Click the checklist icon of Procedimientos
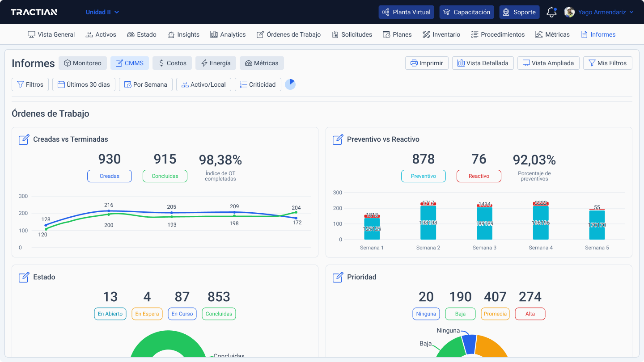644x362 pixels. (x=475, y=34)
